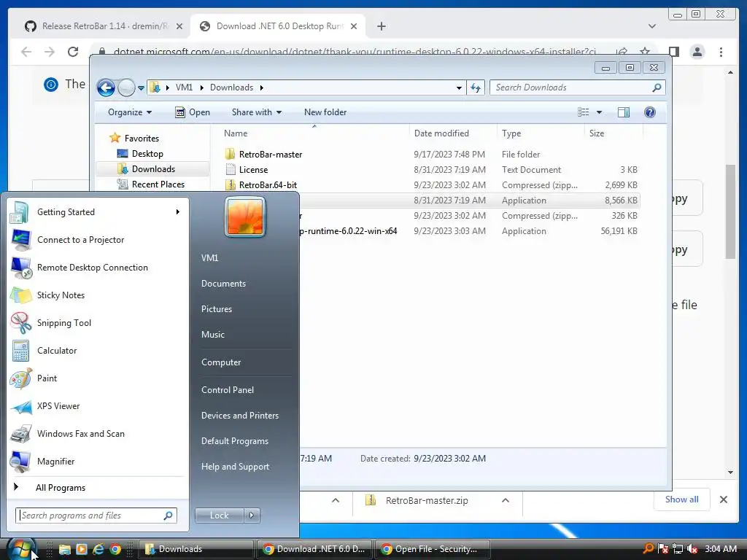Select Recent Places in Favorites

coord(158,184)
